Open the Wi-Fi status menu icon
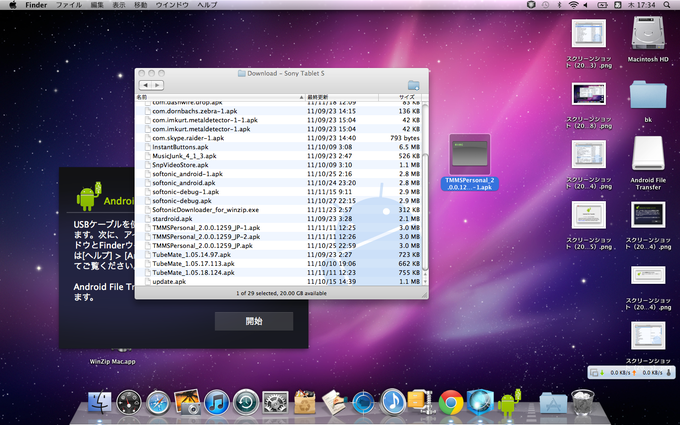Screen dimensions: 680x425 (x=573, y=5)
